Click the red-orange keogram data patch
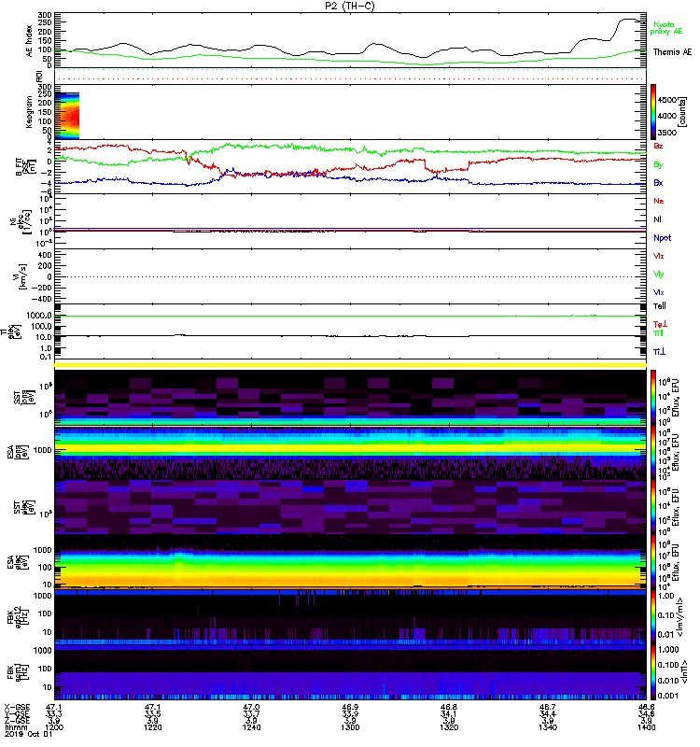This screenshot has width=700, height=747. [x=69, y=116]
